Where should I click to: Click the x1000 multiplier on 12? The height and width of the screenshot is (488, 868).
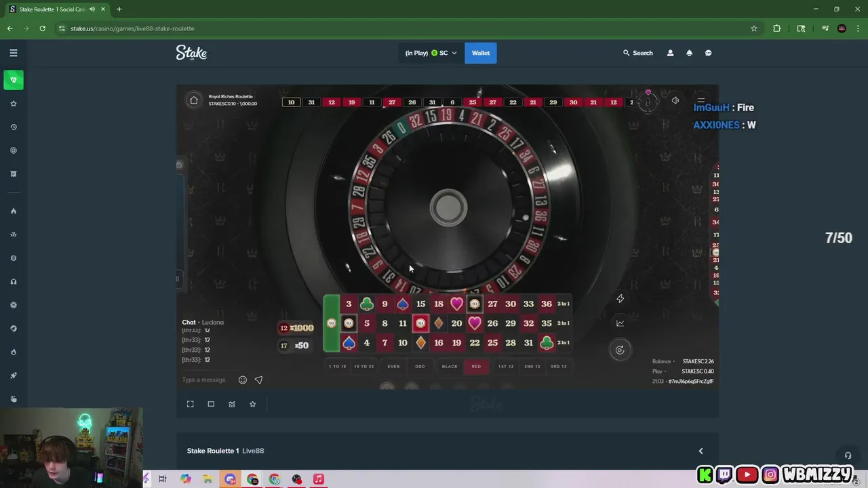click(297, 328)
